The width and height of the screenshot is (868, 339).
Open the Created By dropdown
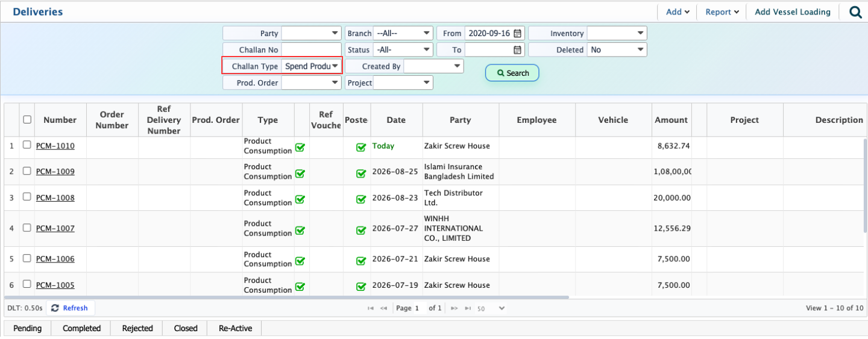pos(433,66)
